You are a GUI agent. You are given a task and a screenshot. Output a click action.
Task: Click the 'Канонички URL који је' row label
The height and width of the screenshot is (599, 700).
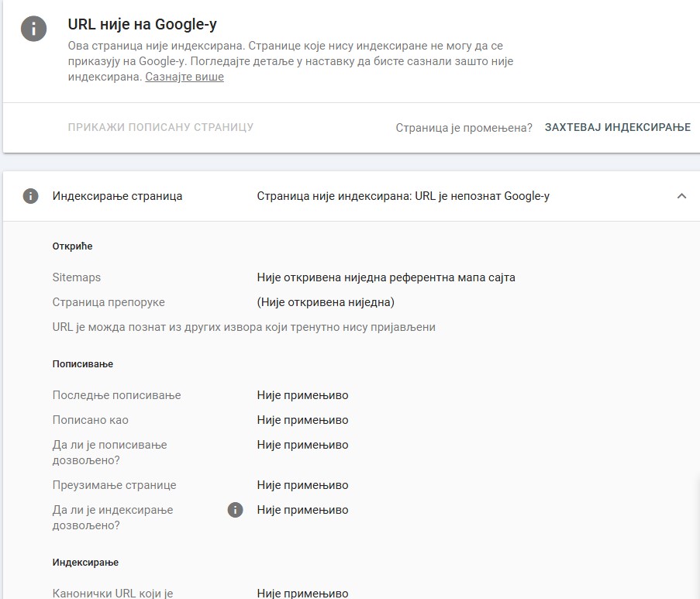112,594
